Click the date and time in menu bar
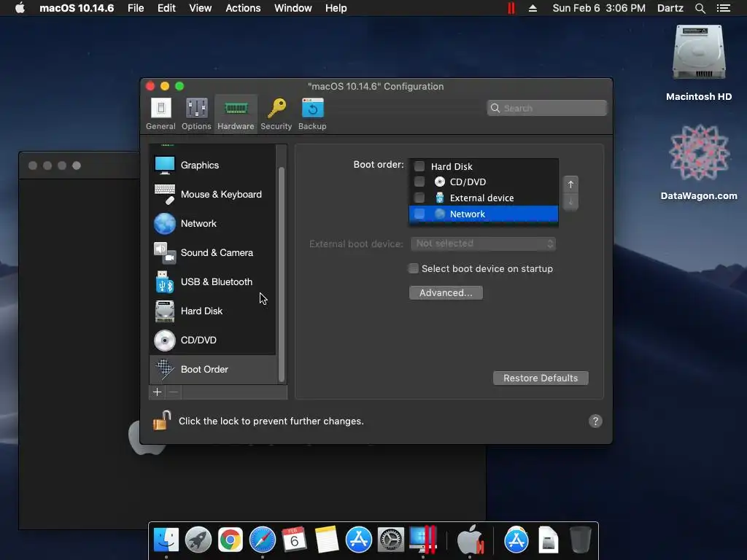Viewport: 747px width, 560px height. pos(599,8)
